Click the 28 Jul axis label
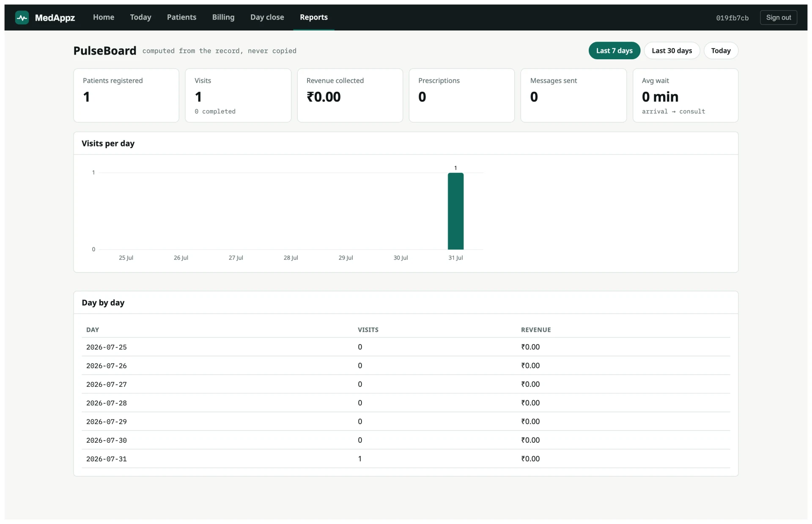The height and width of the screenshot is (524, 812). 291,258
